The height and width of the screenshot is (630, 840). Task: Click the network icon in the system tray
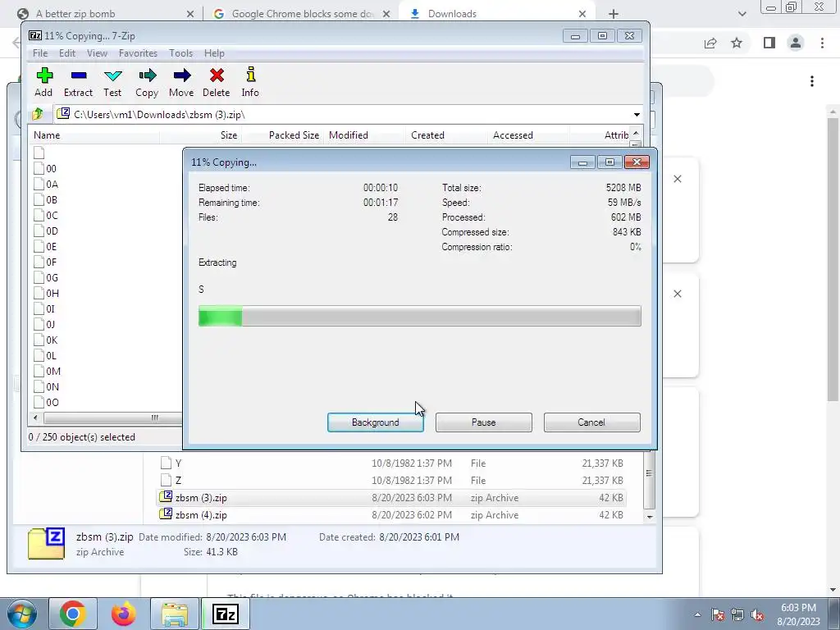[x=737, y=614]
